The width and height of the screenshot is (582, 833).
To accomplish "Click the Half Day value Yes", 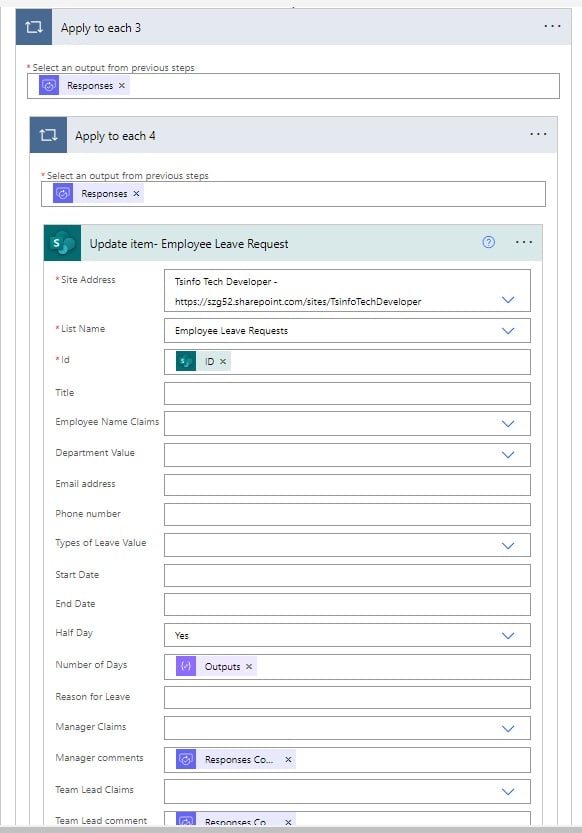I will [182, 635].
